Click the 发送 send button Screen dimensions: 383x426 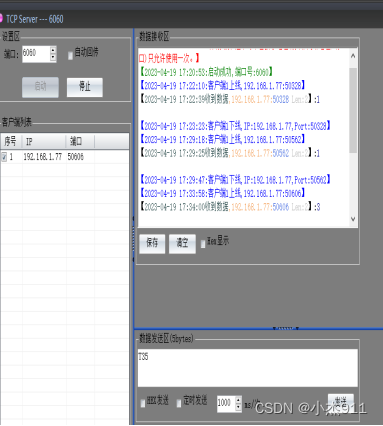tap(341, 402)
